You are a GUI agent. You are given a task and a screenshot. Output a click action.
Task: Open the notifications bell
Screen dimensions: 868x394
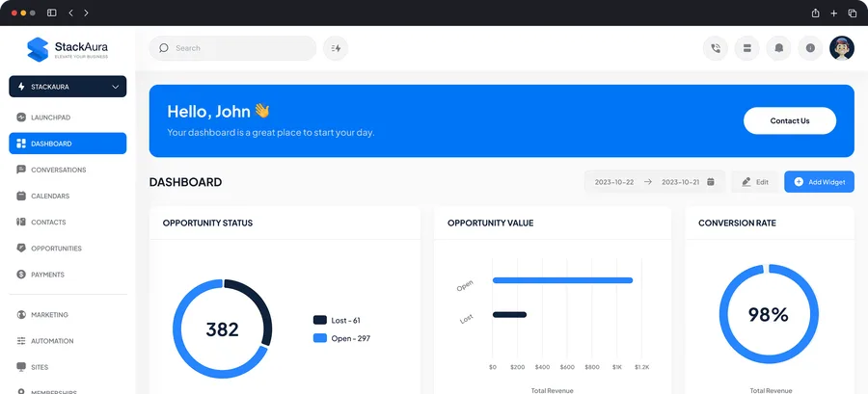coord(779,48)
